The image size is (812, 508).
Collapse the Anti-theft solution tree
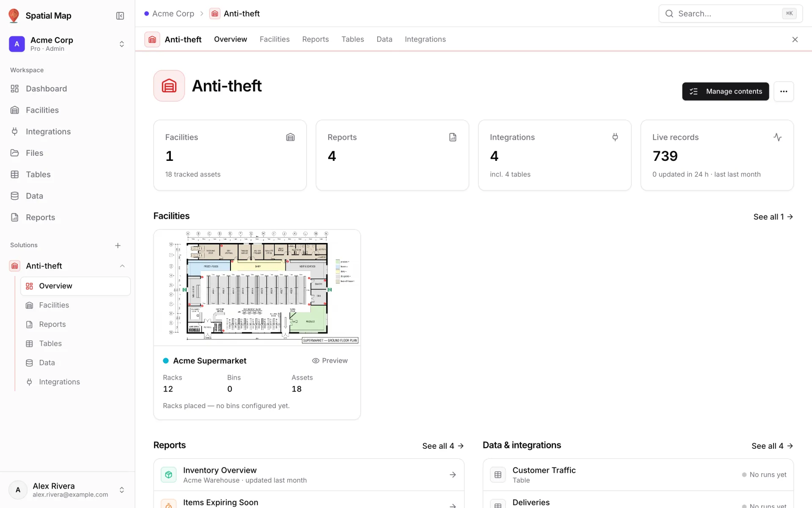click(x=122, y=266)
